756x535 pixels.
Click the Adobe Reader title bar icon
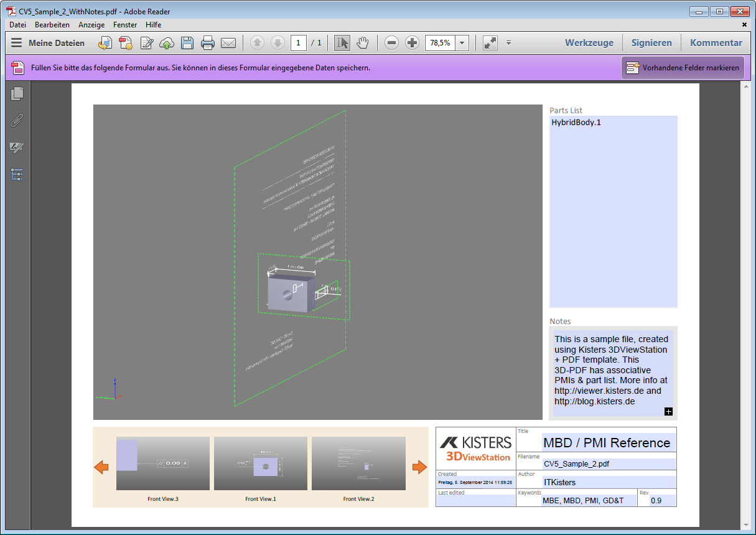coord(11,11)
